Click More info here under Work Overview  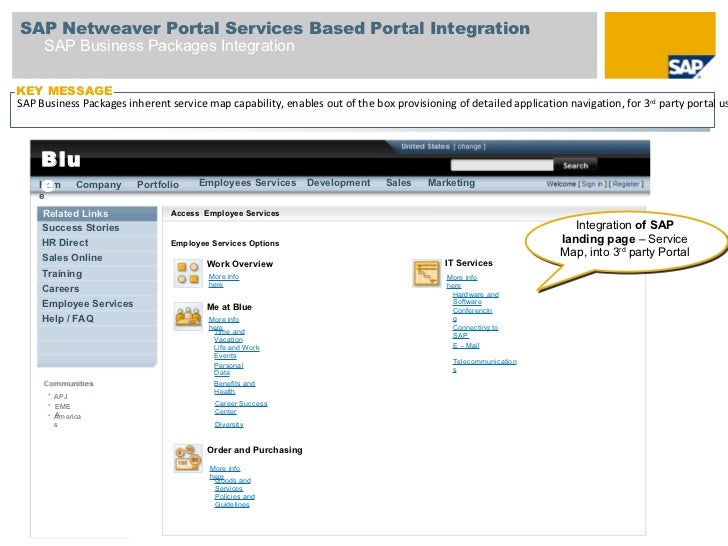[x=223, y=280]
